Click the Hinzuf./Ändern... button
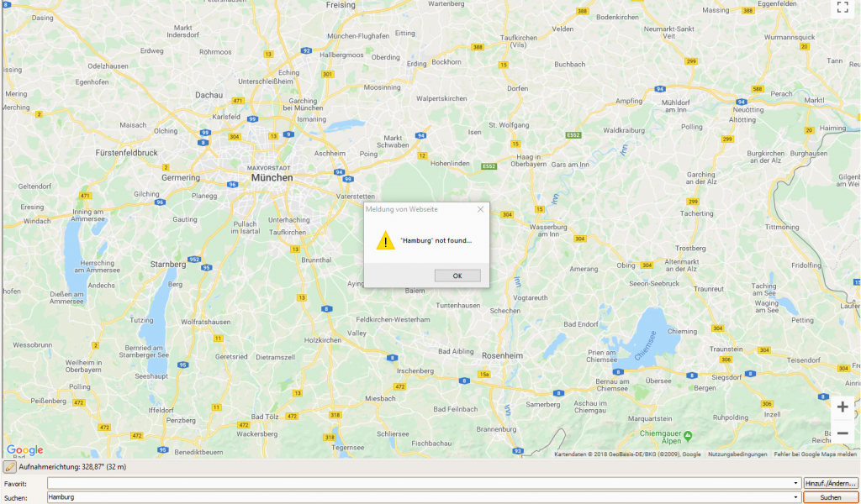This screenshot has width=861, height=504. (831, 483)
